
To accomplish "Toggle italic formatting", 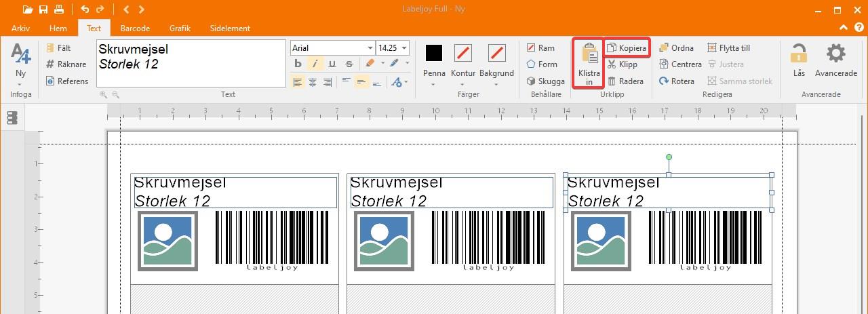I will coord(315,64).
